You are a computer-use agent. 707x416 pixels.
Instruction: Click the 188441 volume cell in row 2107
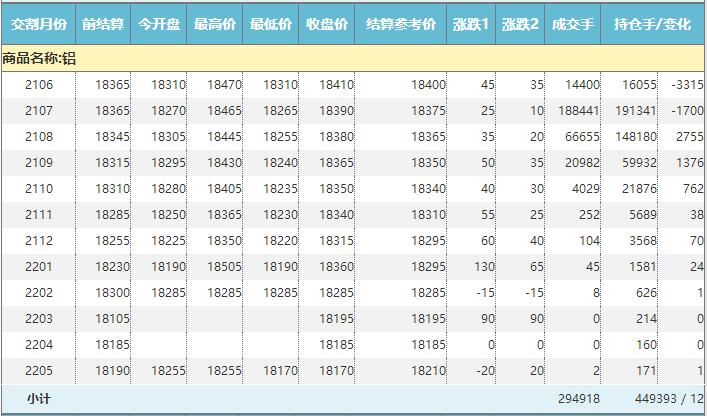point(580,110)
